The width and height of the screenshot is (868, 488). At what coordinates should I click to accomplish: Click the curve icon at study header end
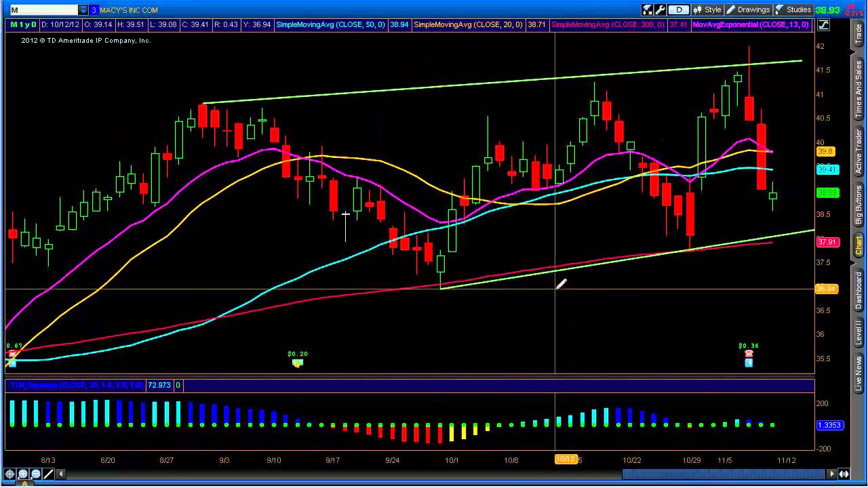[x=823, y=25]
